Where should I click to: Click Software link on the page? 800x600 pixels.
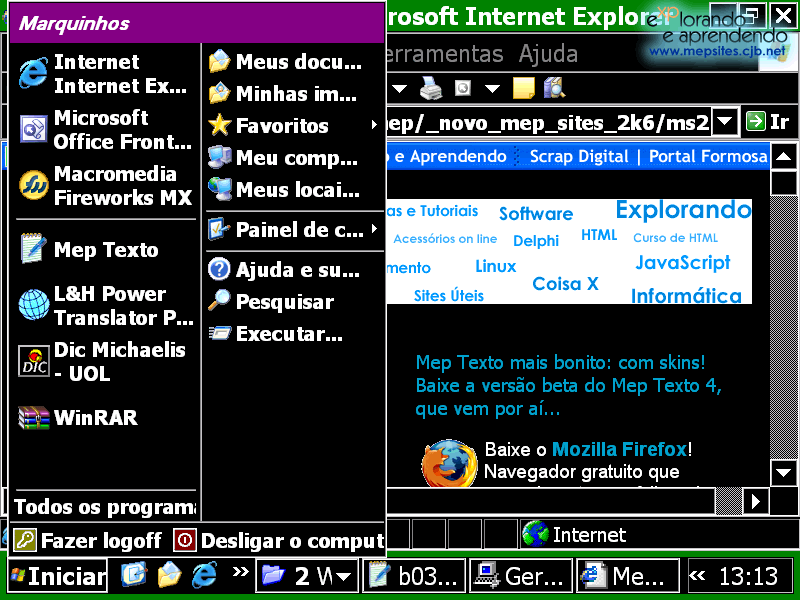[536, 214]
